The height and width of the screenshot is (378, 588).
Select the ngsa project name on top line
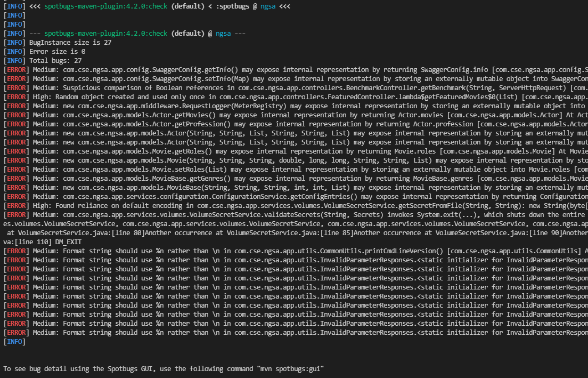(x=268, y=6)
